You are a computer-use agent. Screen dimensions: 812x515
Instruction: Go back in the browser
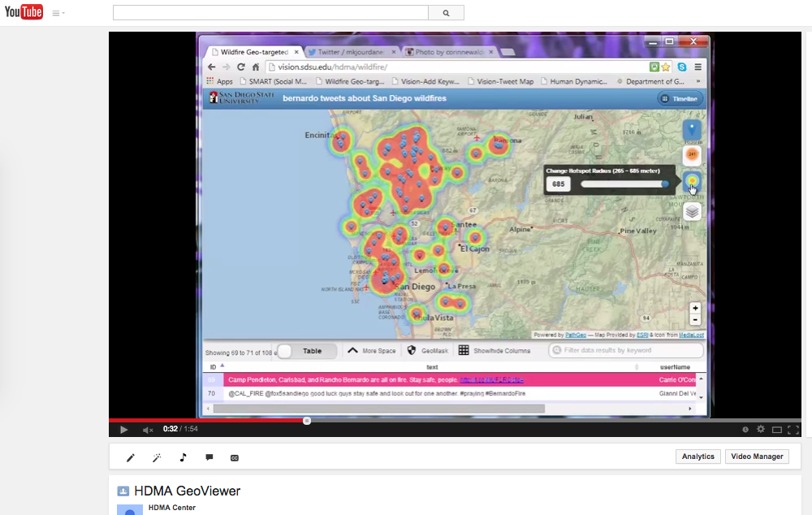[x=211, y=67]
